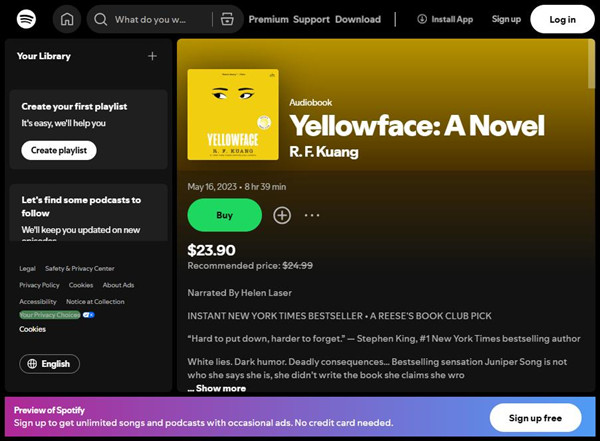Click the Log in button
Image resolution: width=600 pixels, height=441 pixels.
[x=562, y=19]
